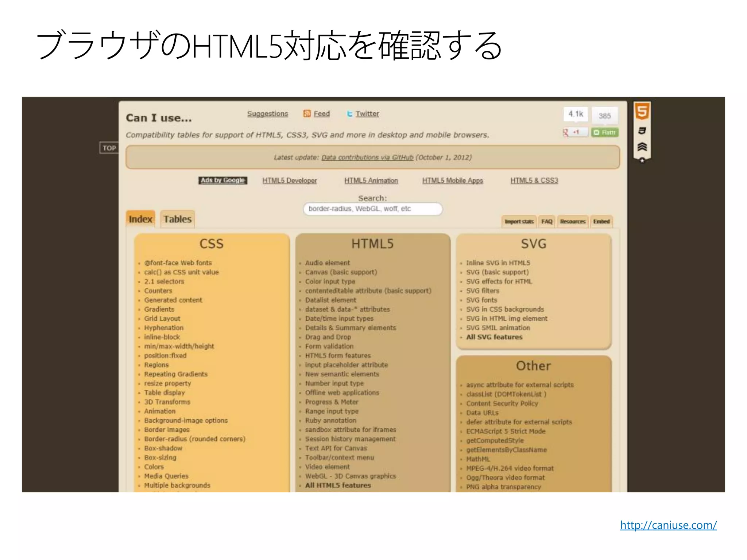The image size is (747, 560).
Task: Open Inline SVG in HTML5 entry
Action: click(x=498, y=263)
